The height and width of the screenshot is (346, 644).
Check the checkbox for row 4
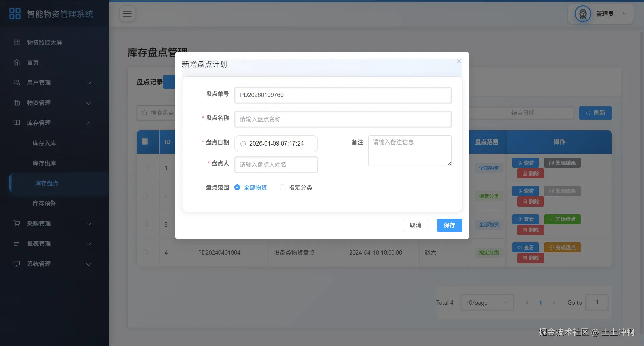[x=145, y=252]
